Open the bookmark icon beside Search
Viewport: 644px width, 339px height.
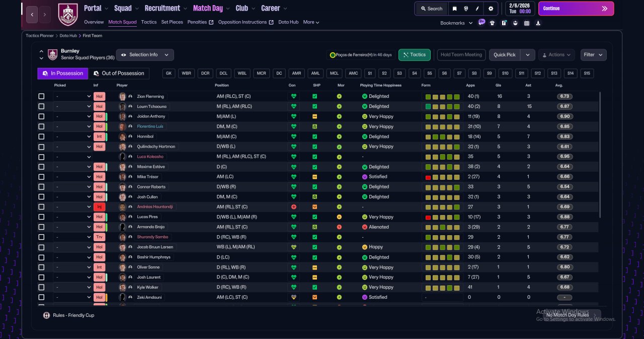coord(455,9)
